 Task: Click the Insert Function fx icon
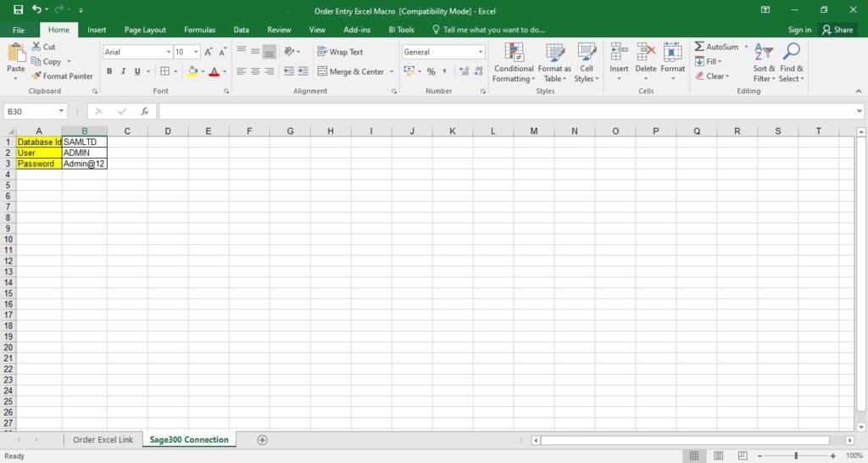point(145,111)
